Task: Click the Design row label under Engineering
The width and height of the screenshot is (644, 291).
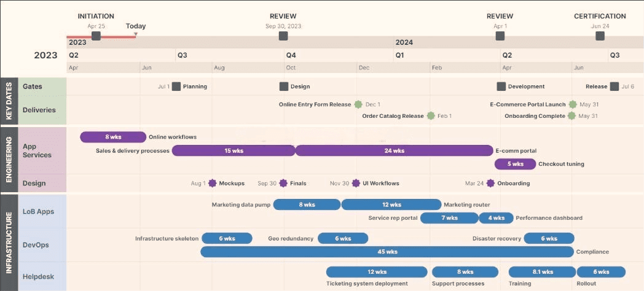Action: coord(34,184)
